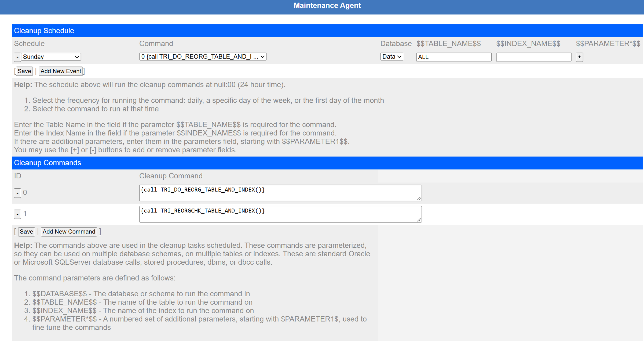Click 'The command parameters are defined as follows:'
This screenshot has height=342, width=644.
point(95,278)
